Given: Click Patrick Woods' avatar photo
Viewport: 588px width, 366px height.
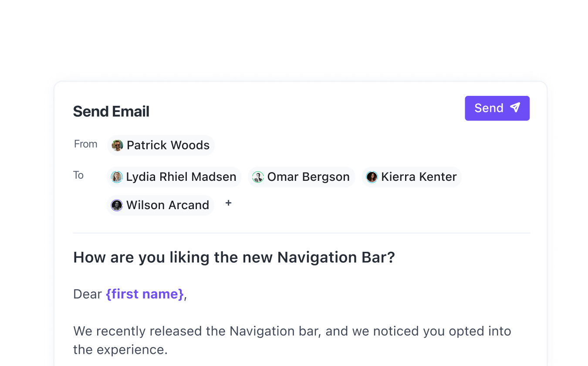Looking at the screenshot, I should pos(117,145).
